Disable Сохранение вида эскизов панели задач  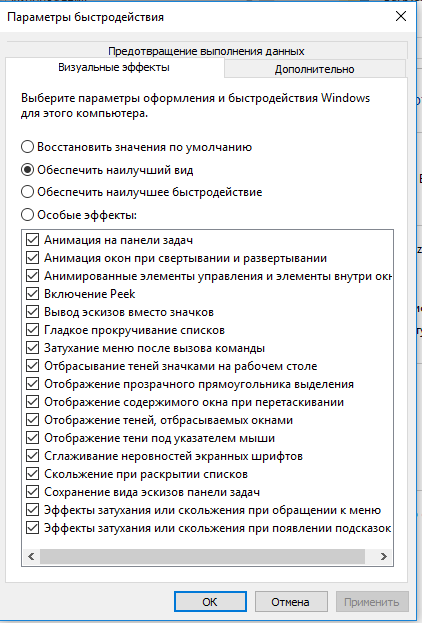pyautogui.click(x=32, y=492)
